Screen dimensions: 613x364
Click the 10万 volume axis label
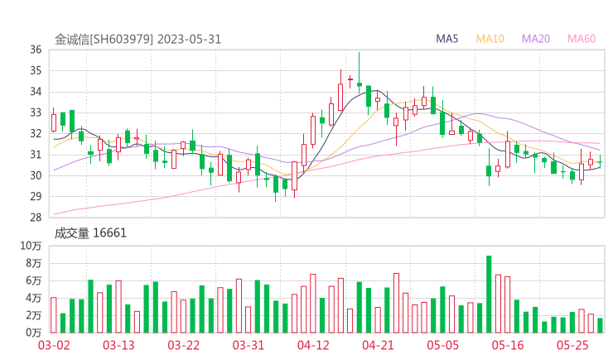coord(31,246)
